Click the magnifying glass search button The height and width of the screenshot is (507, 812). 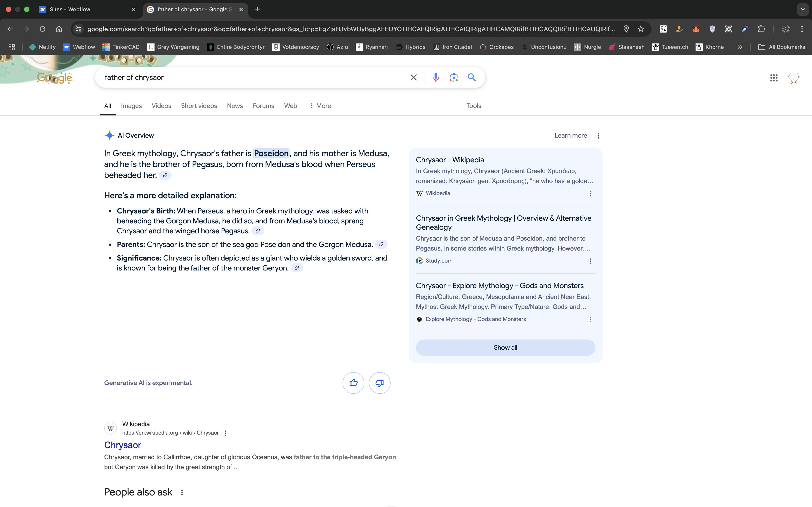471,77
